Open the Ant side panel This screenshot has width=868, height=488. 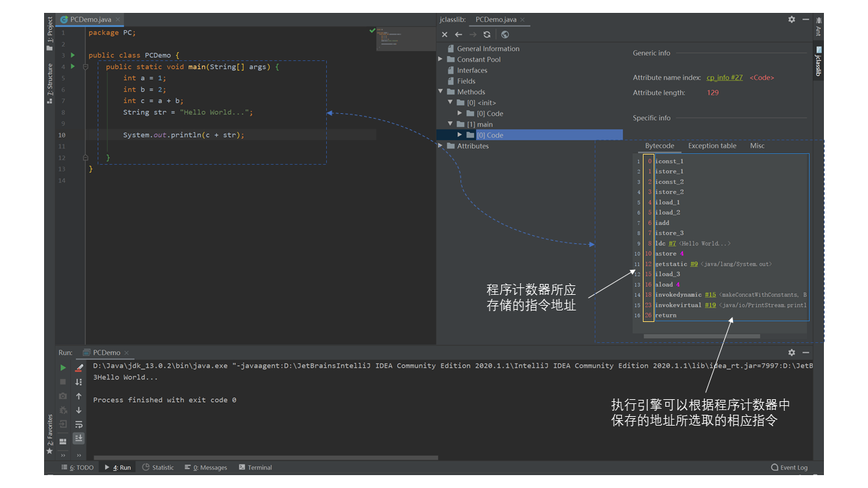click(818, 26)
